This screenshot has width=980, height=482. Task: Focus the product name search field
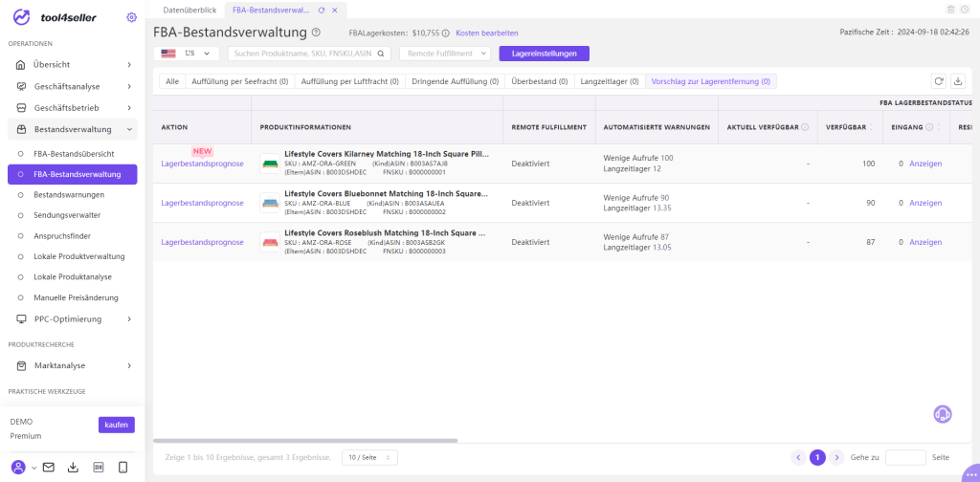(x=303, y=54)
